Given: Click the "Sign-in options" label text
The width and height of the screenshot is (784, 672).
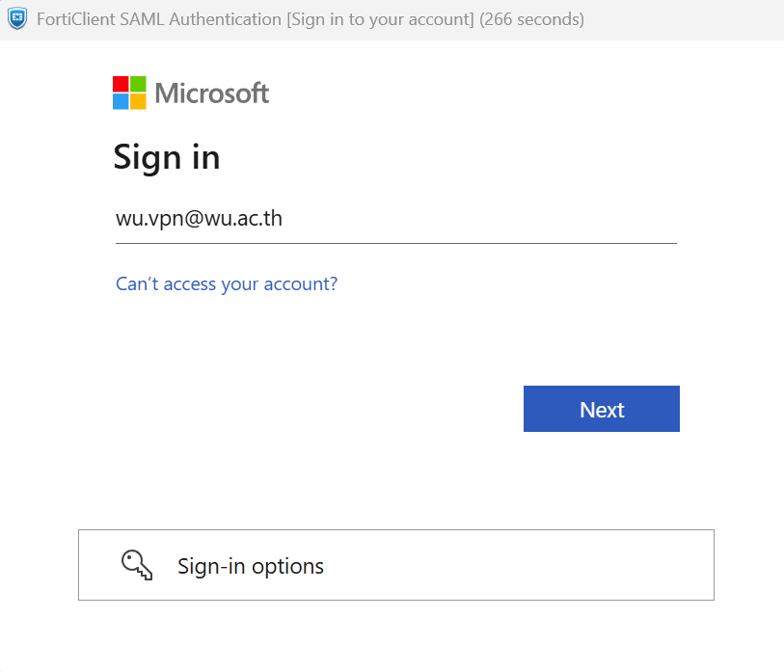Looking at the screenshot, I should point(251,566).
